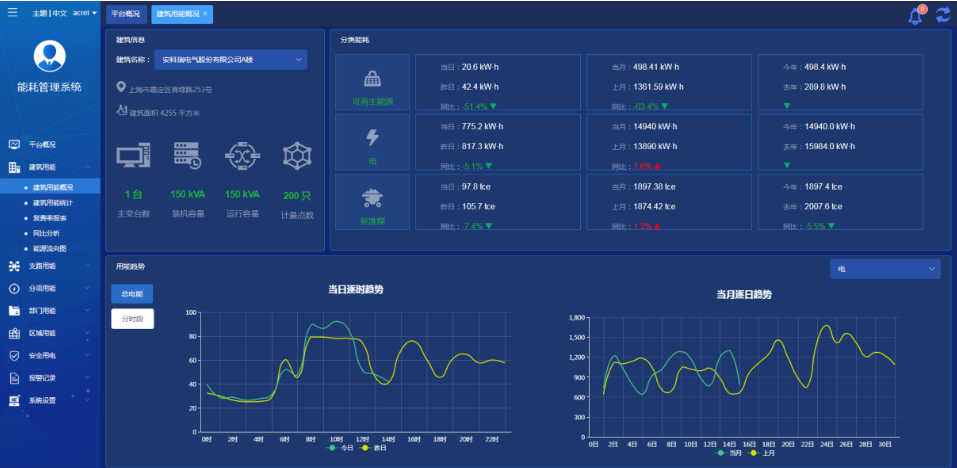Image resolution: width=957 pixels, height=468 pixels.
Task: Close the 建筑用能概况 tab
Action: pyautogui.click(x=205, y=14)
